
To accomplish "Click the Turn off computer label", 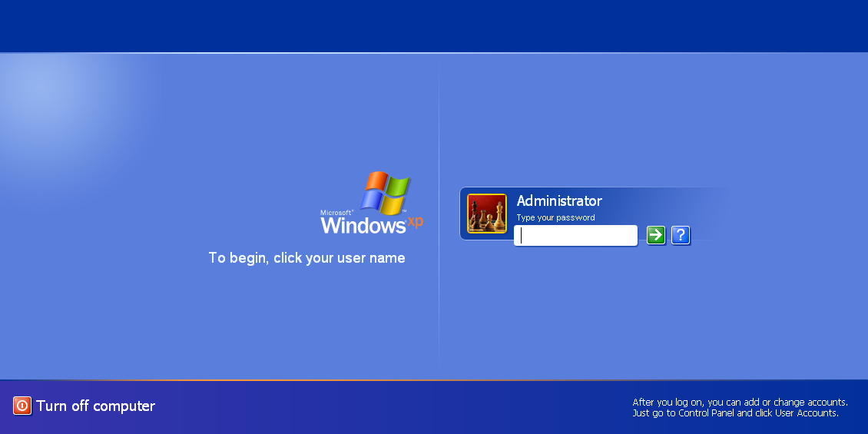I will pyautogui.click(x=96, y=406).
